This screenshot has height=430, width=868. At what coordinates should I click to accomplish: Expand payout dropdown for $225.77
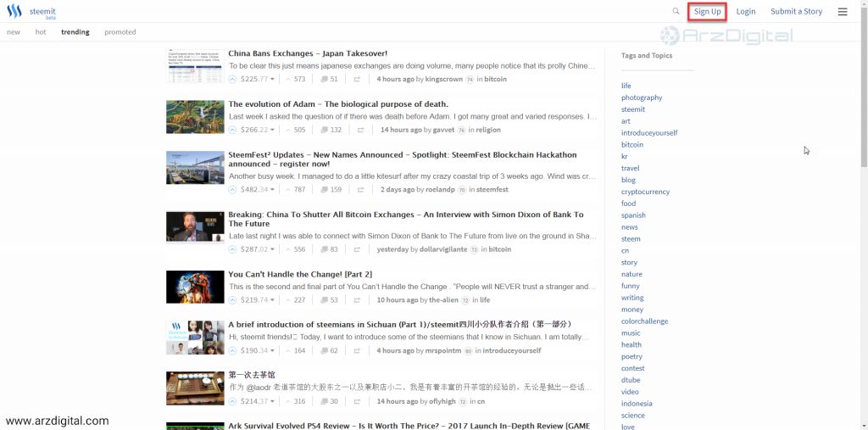click(x=272, y=80)
